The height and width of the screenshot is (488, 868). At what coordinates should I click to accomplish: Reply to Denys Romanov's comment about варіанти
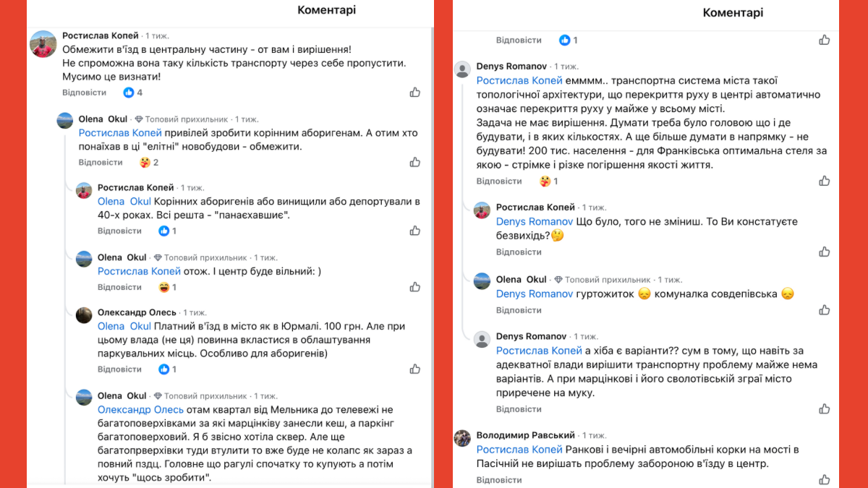[518, 409]
